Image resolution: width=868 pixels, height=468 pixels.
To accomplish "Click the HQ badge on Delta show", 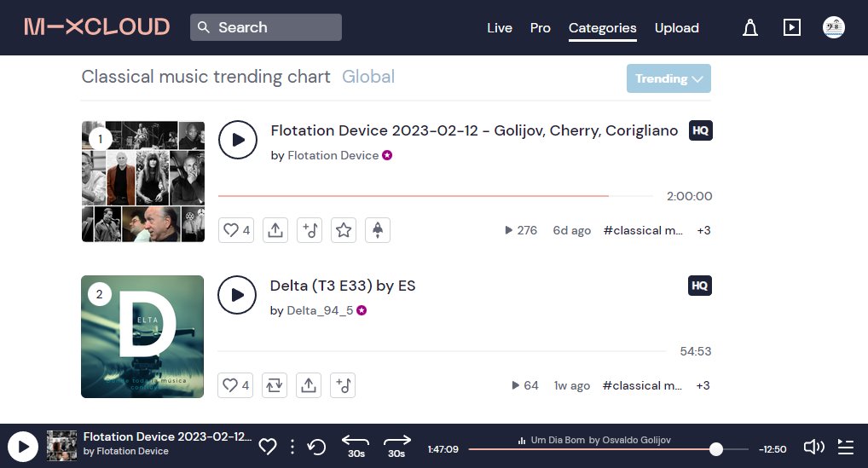I will pos(700,286).
